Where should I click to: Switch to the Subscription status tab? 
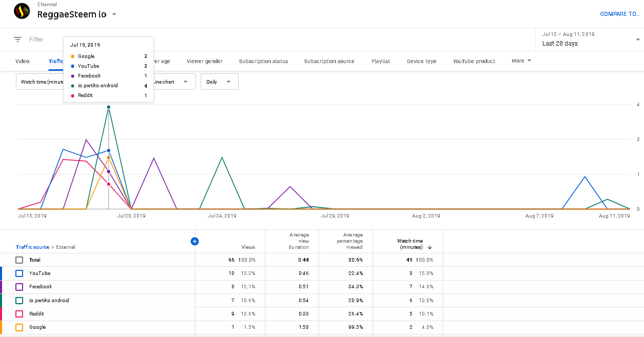point(263,61)
